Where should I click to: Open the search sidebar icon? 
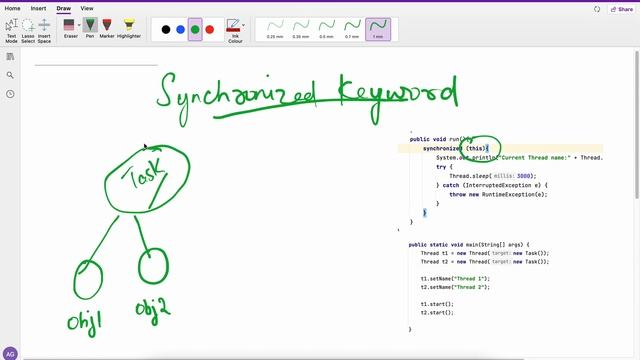[10, 75]
